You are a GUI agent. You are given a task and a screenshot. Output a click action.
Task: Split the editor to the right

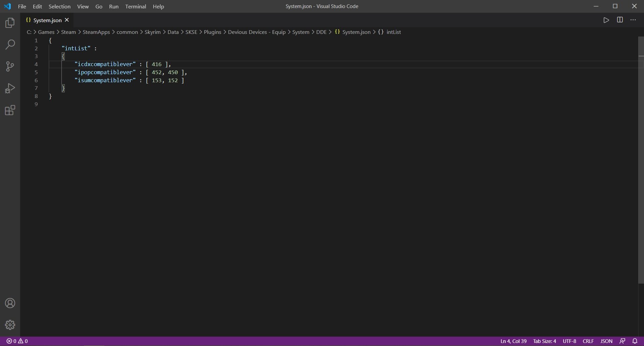(620, 20)
